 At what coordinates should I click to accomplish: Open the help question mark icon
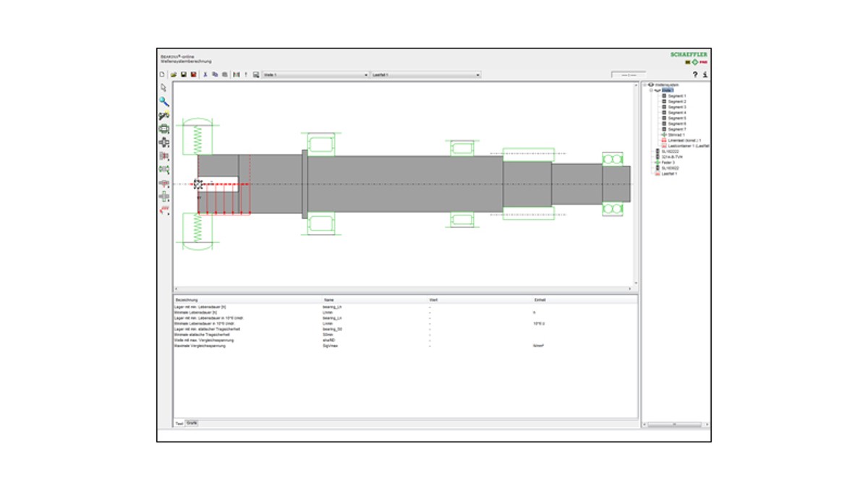click(x=695, y=74)
